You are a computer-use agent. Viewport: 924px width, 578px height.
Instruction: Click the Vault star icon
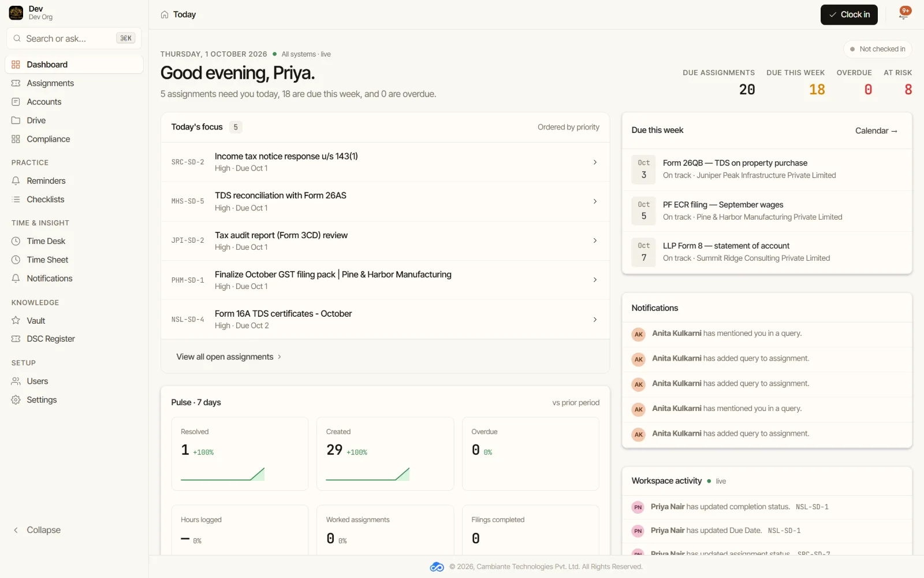coord(16,320)
